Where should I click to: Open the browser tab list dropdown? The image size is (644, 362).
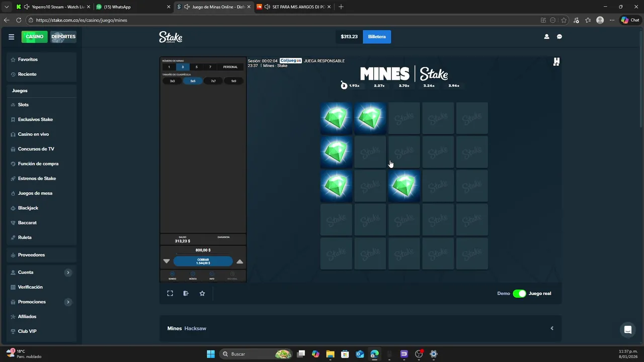pyautogui.click(x=7, y=7)
